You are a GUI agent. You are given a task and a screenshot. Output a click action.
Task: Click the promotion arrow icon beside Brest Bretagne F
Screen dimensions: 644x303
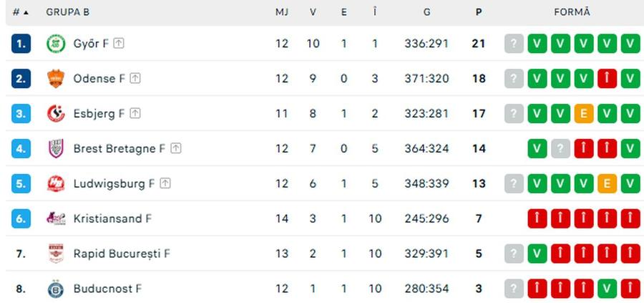(x=176, y=148)
